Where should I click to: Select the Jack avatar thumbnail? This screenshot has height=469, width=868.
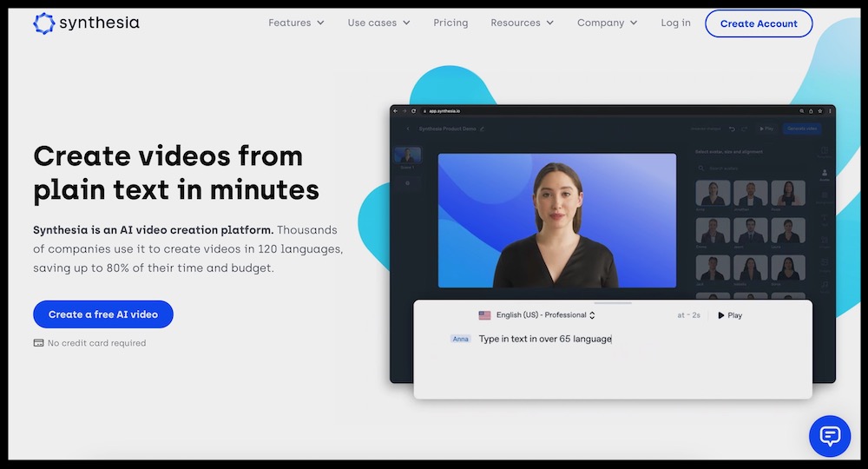pos(713,268)
